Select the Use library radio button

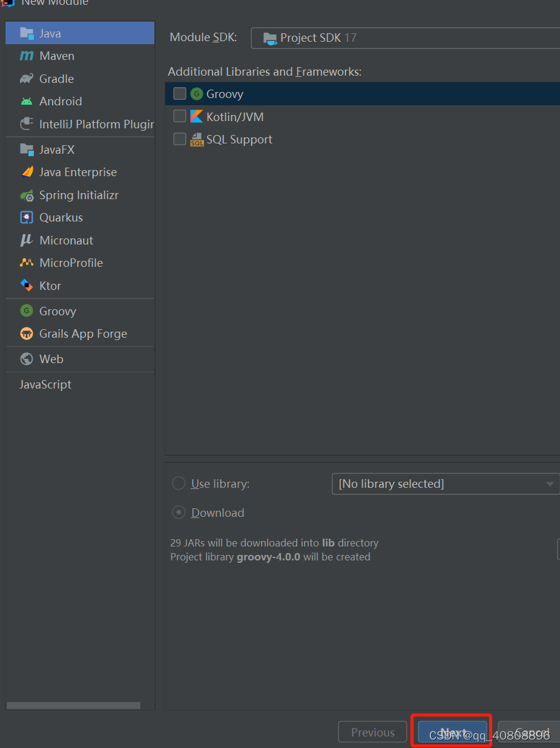point(179,484)
